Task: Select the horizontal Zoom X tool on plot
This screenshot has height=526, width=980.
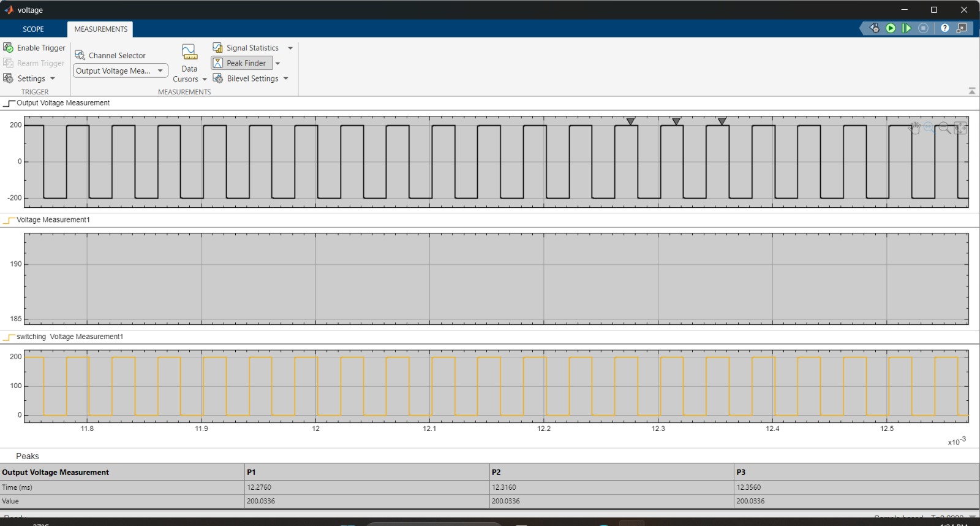Action: pyautogui.click(x=929, y=128)
